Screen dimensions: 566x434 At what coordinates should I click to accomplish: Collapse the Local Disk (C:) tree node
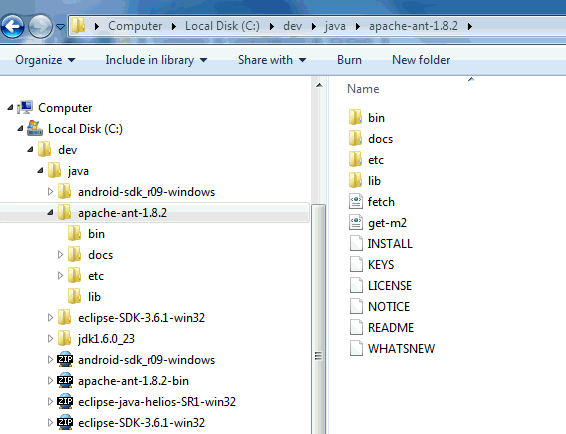20,129
